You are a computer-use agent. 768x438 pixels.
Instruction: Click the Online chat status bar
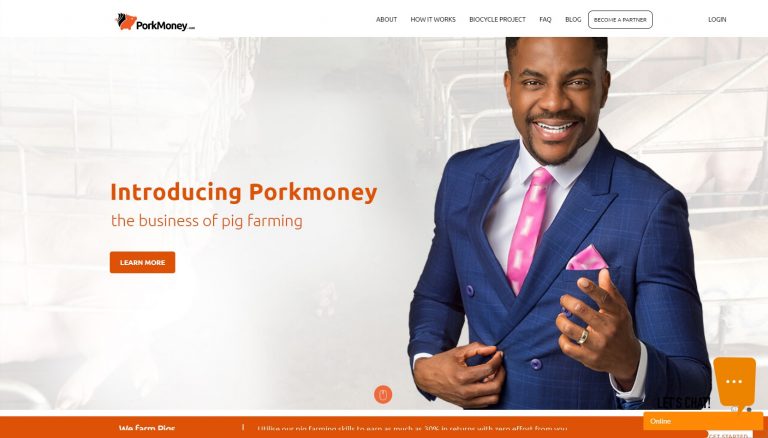(703, 421)
